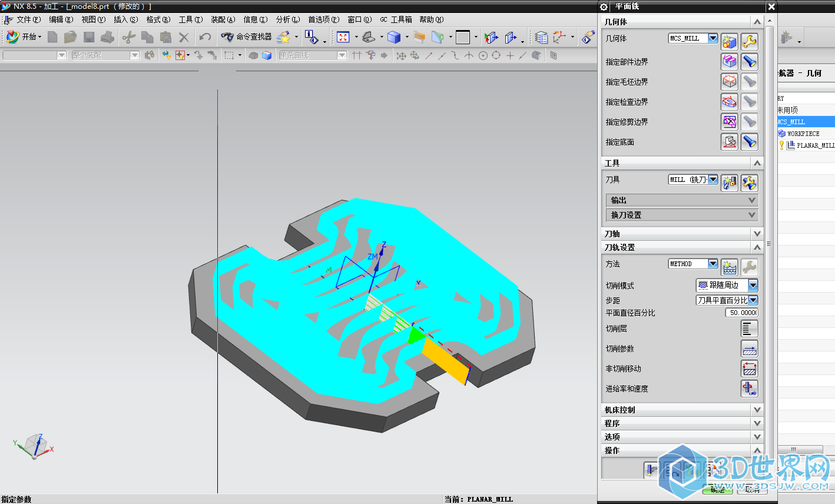Open the 编辑 menu
Image resolution: width=835 pixels, height=504 pixels.
click(x=61, y=19)
